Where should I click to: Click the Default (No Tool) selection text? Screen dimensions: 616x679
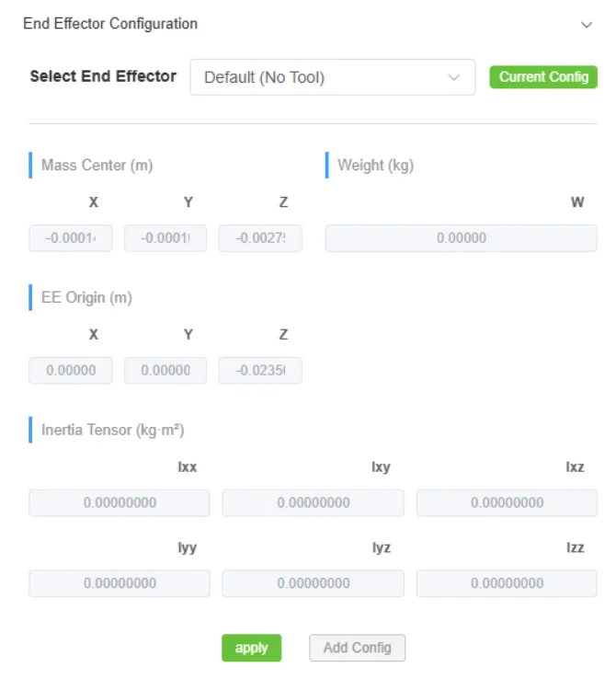265,78
